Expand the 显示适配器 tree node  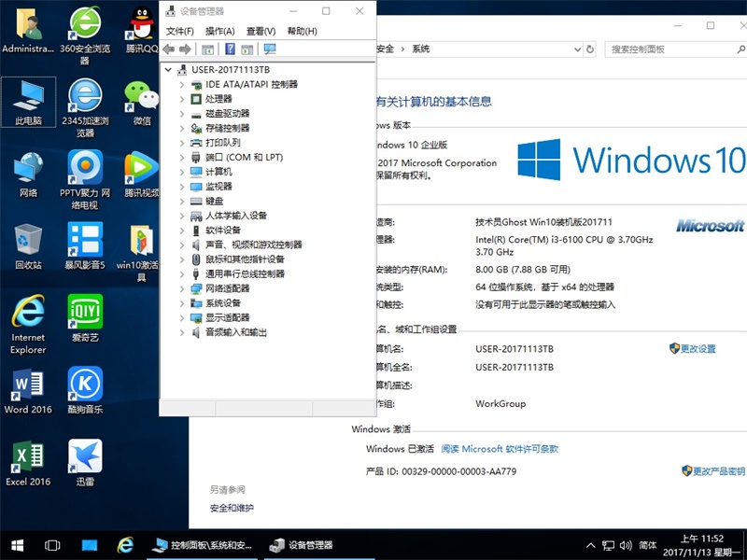pos(182,317)
